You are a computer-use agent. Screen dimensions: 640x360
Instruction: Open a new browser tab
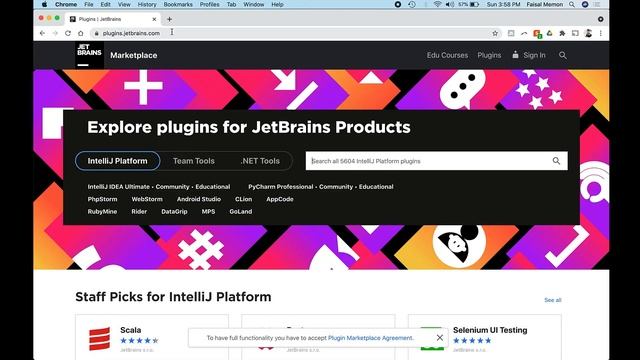click(x=169, y=19)
